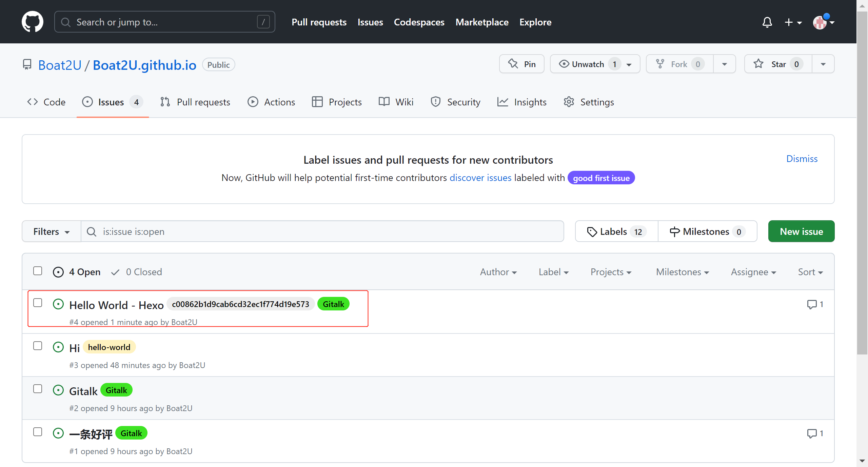Star the repository
Viewport: 868px width, 467px height.
pos(778,64)
